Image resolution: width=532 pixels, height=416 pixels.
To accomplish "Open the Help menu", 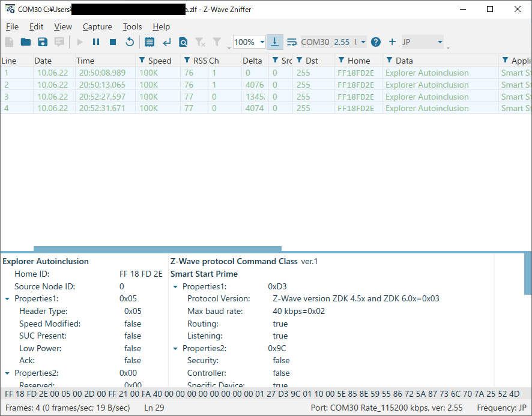I will 161,26.
